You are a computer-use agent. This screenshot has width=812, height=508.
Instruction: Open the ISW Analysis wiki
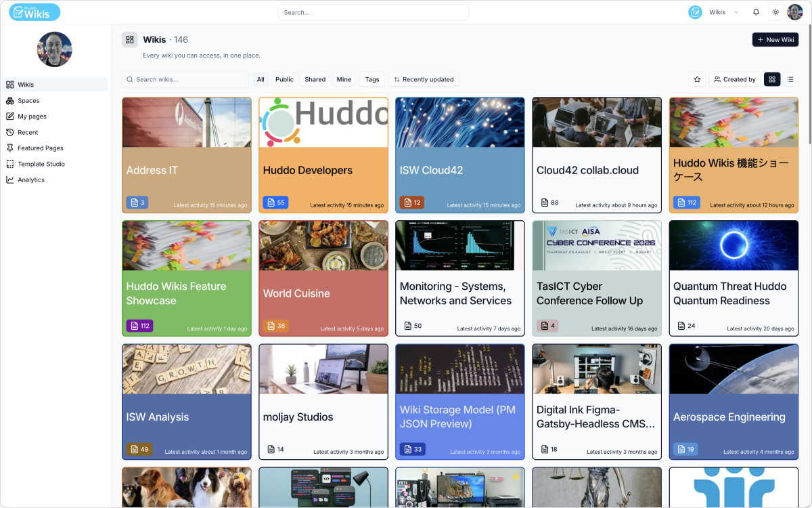click(x=187, y=402)
